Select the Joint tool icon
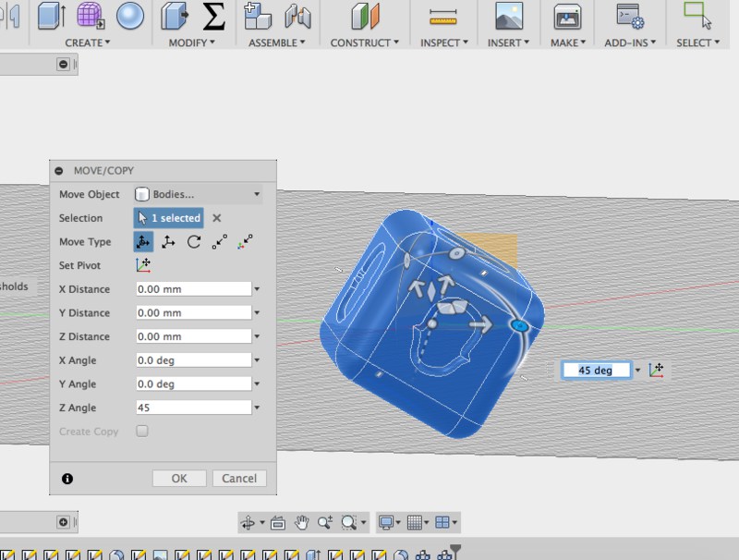 coord(297,16)
